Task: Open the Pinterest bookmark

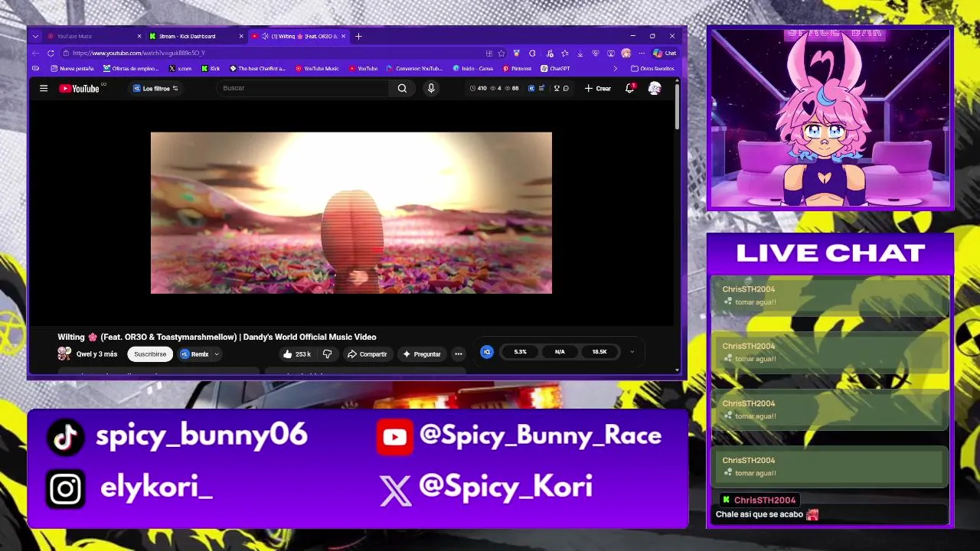Action: pyautogui.click(x=517, y=68)
